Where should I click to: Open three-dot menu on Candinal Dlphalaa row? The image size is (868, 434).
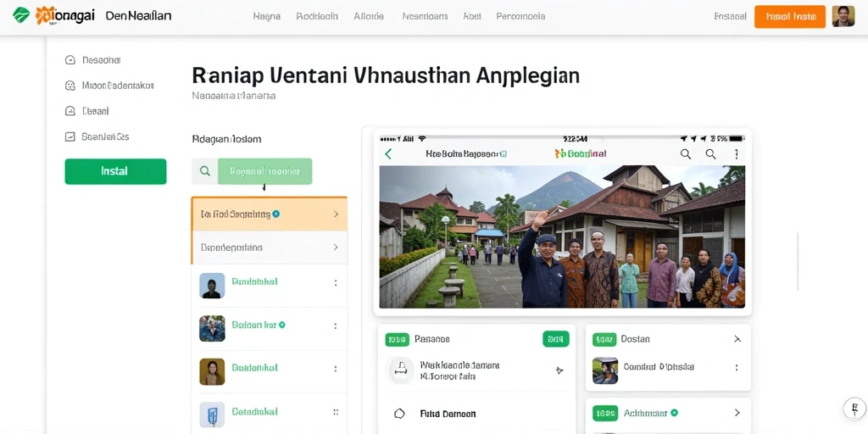pyautogui.click(x=737, y=368)
